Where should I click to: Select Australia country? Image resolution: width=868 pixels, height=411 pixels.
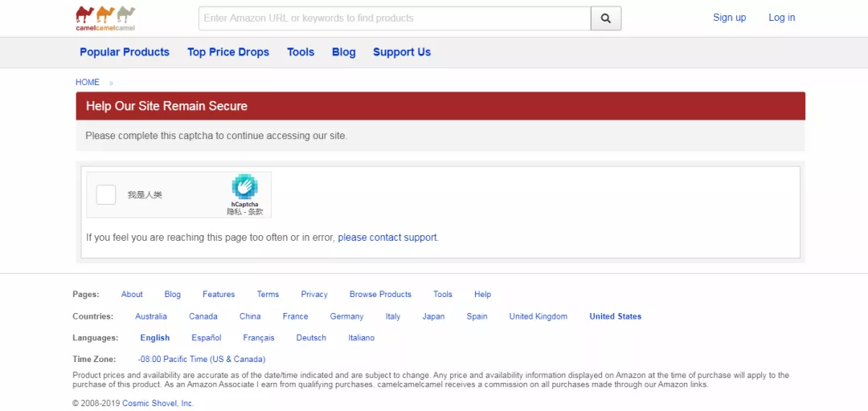point(151,316)
